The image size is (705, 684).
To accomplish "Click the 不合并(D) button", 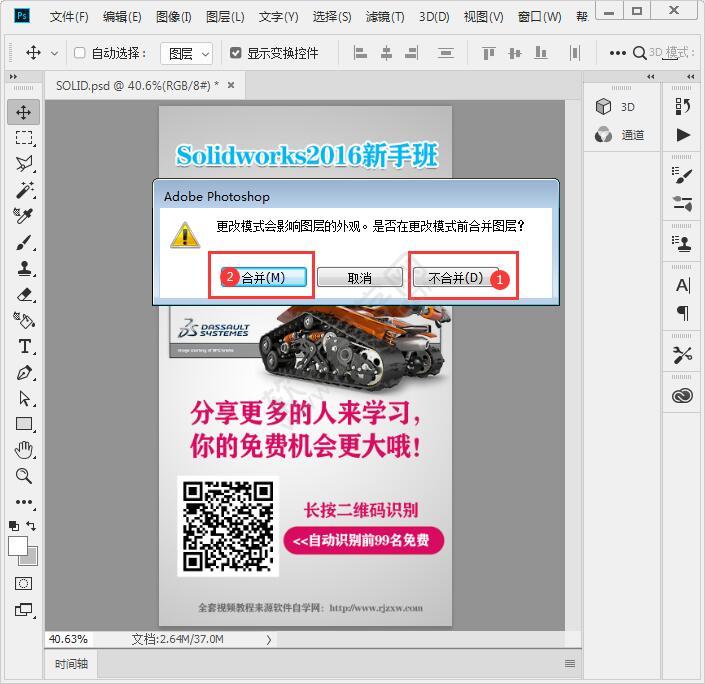I will tap(456, 277).
